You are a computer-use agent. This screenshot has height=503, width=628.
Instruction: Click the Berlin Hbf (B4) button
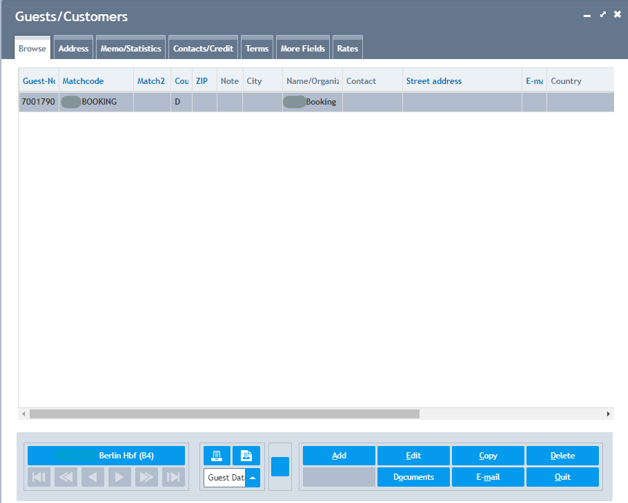tap(106, 456)
